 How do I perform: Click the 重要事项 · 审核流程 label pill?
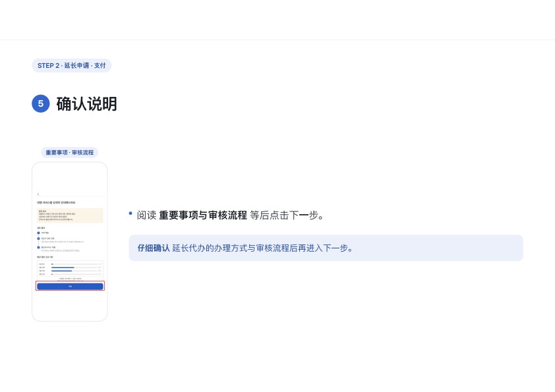[70, 152]
